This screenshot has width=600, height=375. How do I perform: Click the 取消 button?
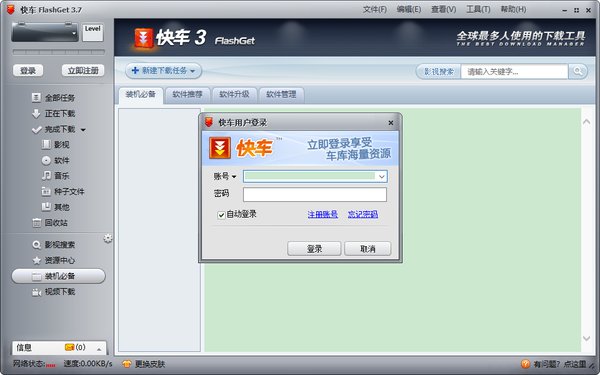367,249
